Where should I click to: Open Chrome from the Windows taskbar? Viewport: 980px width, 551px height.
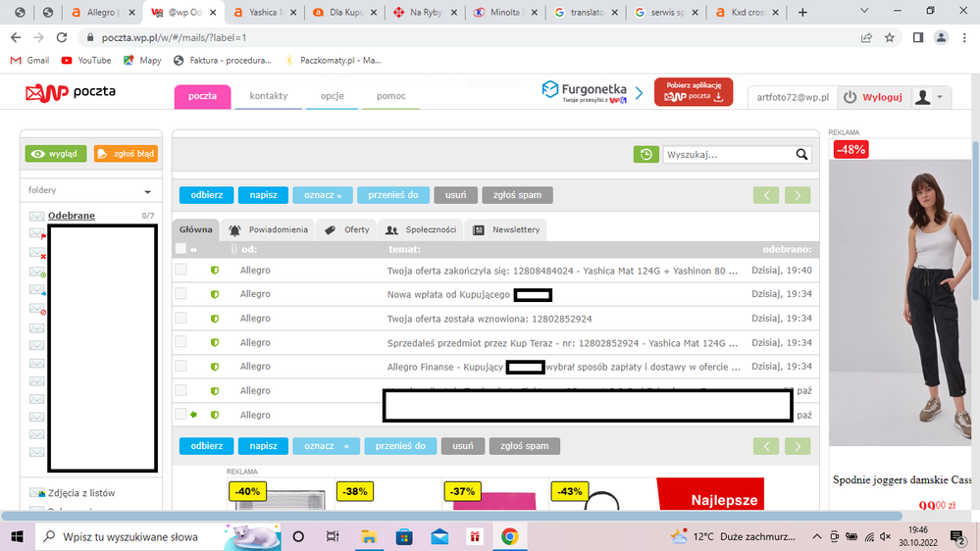point(509,536)
